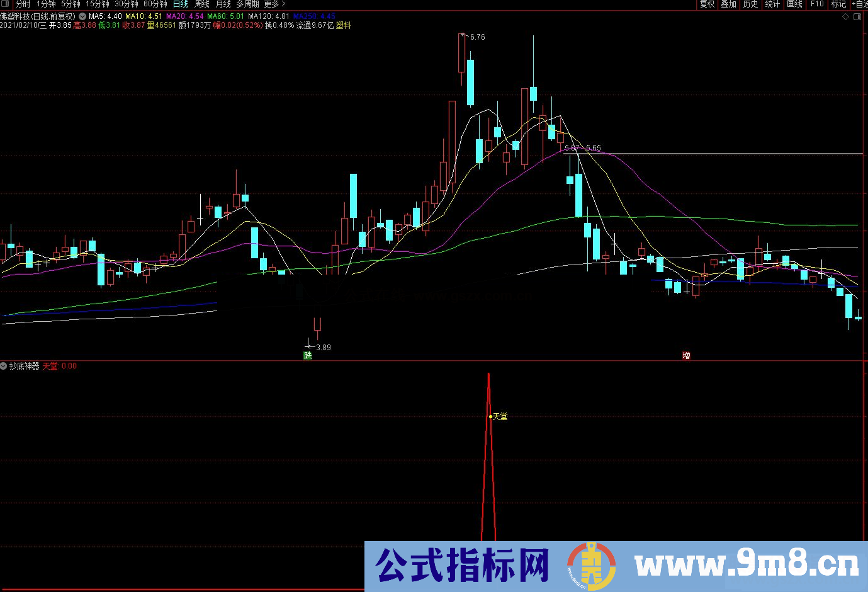Open the 抄底神器 indicator dropdown arrow
Image resolution: width=868 pixels, height=592 pixels.
[x=4, y=366]
